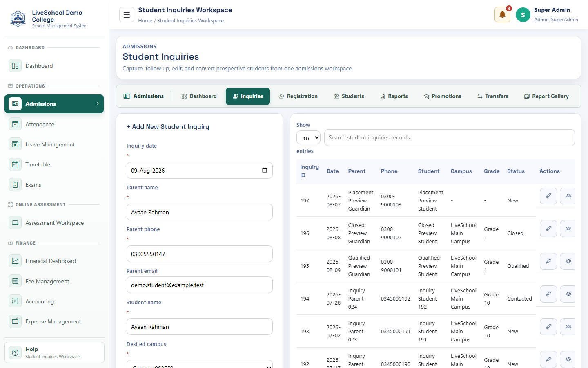Click the Home breadcrumb link

(x=145, y=20)
